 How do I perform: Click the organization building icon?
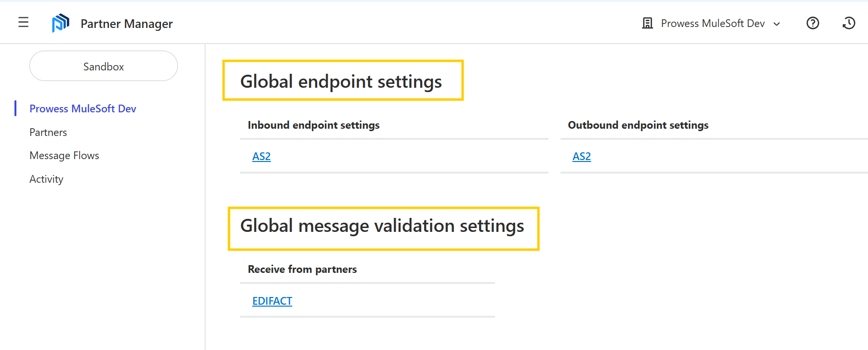click(x=647, y=23)
